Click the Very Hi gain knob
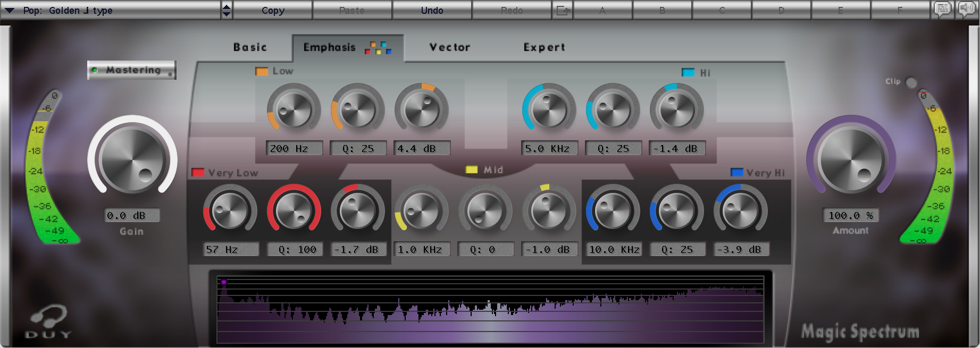980x348 pixels. tap(741, 210)
